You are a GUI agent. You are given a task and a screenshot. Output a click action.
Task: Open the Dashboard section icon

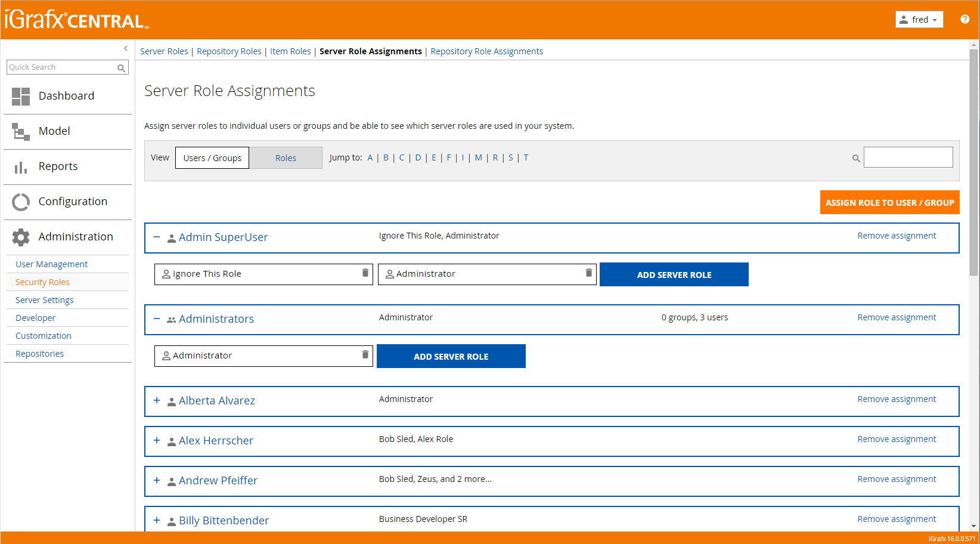[21, 95]
